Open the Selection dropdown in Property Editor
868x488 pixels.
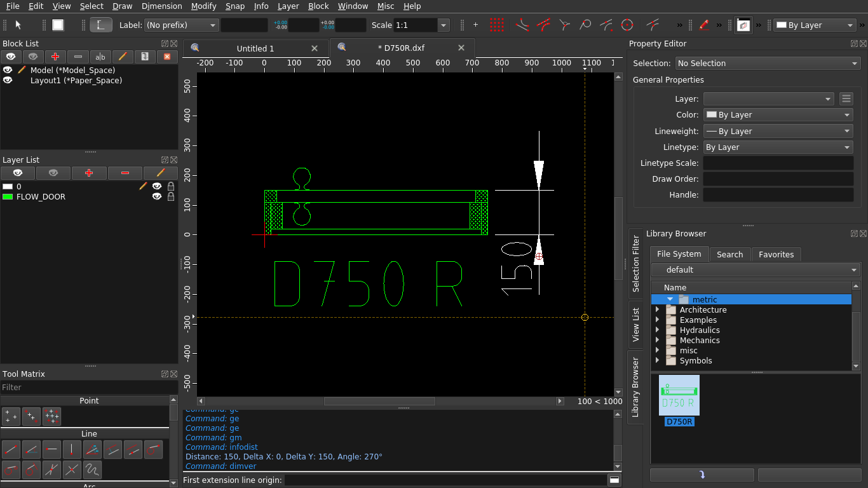pos(768,63)
